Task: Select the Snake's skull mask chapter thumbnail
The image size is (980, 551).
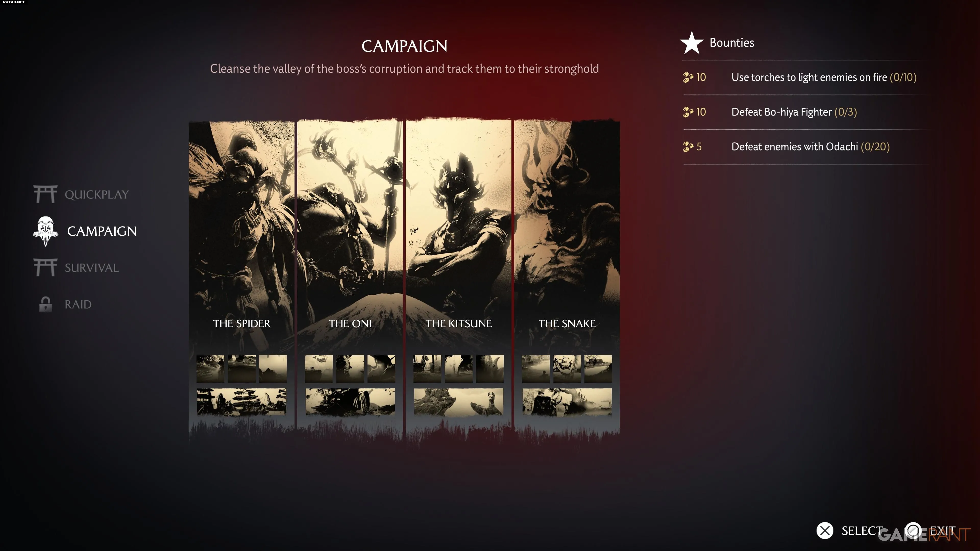Action: pos(567,368)
